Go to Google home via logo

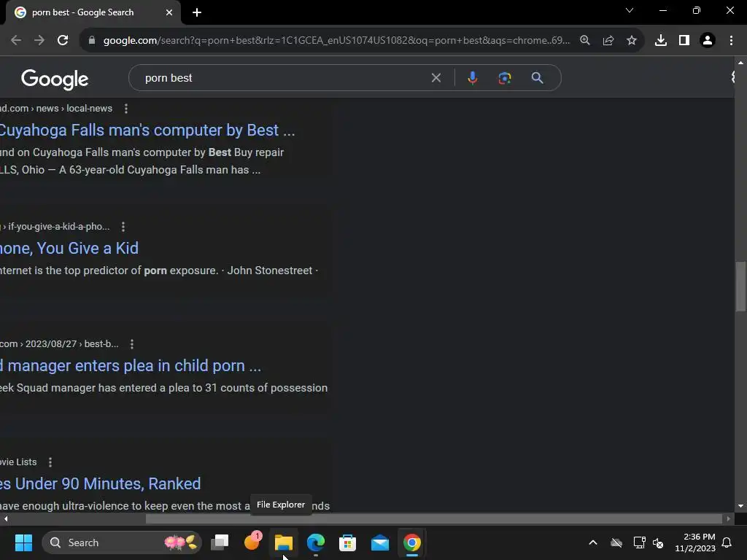click(x=55, y=79)
